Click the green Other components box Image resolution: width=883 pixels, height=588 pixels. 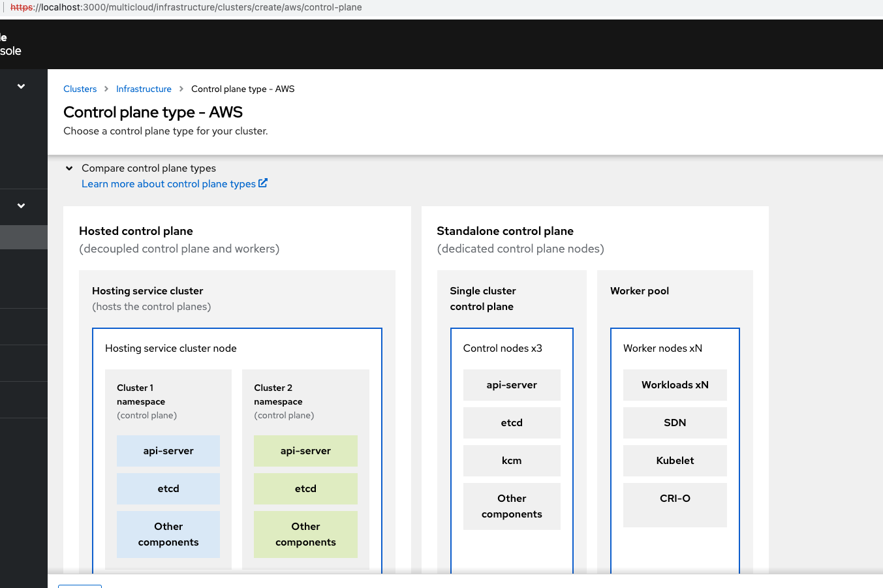tap(305, 534)
